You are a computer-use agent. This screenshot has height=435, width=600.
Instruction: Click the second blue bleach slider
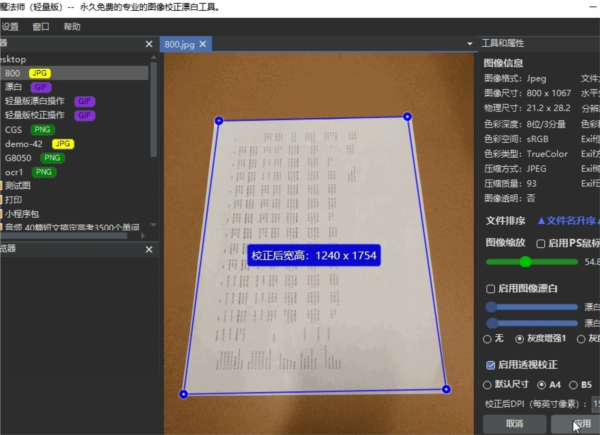click(x=532, y=323)
